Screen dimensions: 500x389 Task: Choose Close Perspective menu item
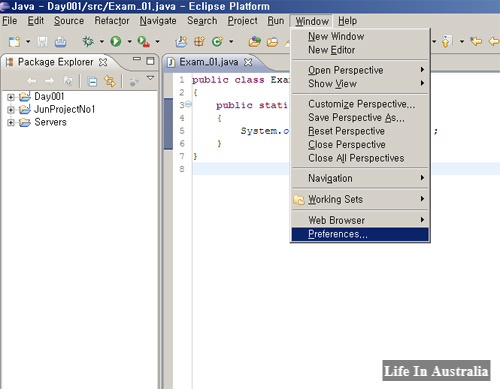coord(360,145)
